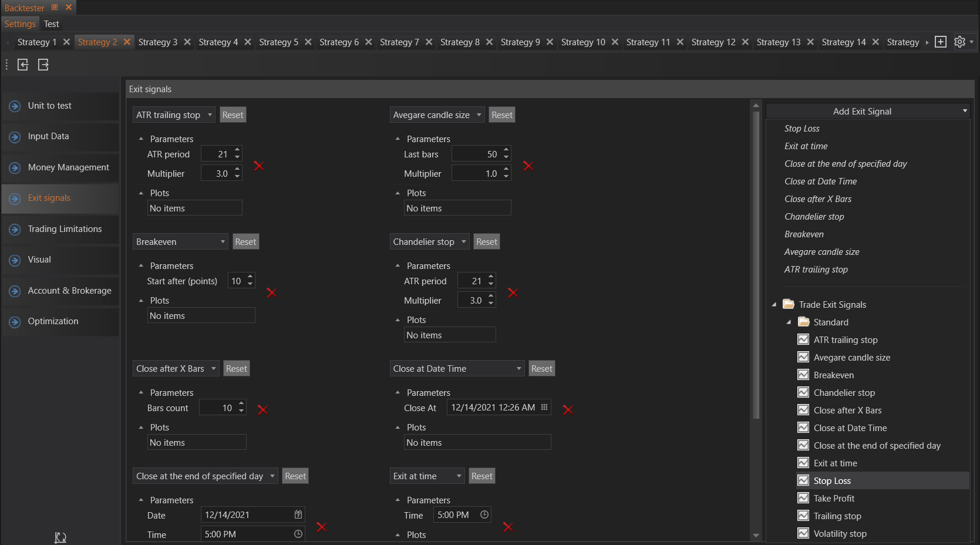Collapse the Parameters section under Breakeven

(x=141, y=265)
